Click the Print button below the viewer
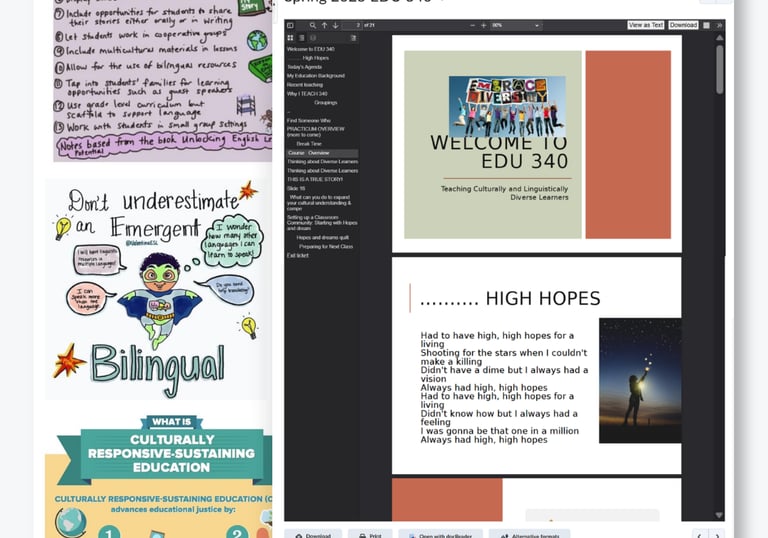 pos(370,535)
